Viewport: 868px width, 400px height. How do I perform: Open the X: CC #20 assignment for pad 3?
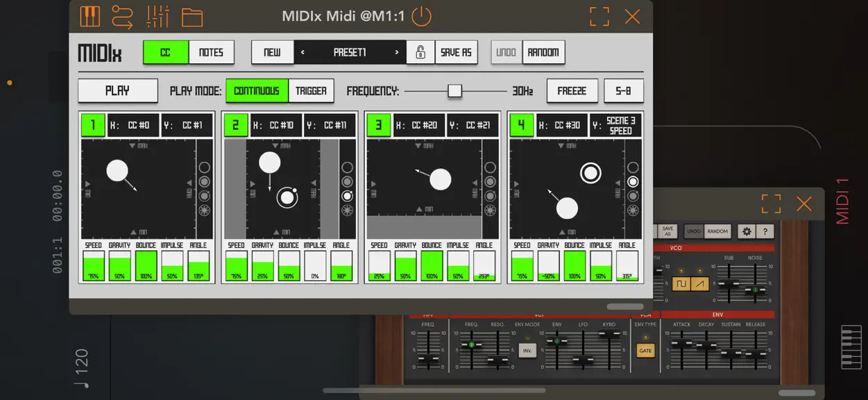pyautogui.click(x=419, y=125)
